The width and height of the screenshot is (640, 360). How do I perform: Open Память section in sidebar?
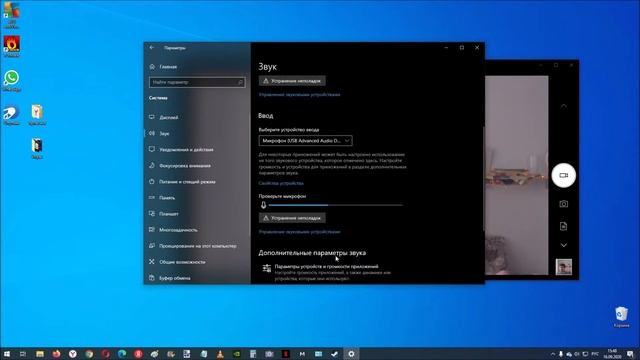[162, 198]
